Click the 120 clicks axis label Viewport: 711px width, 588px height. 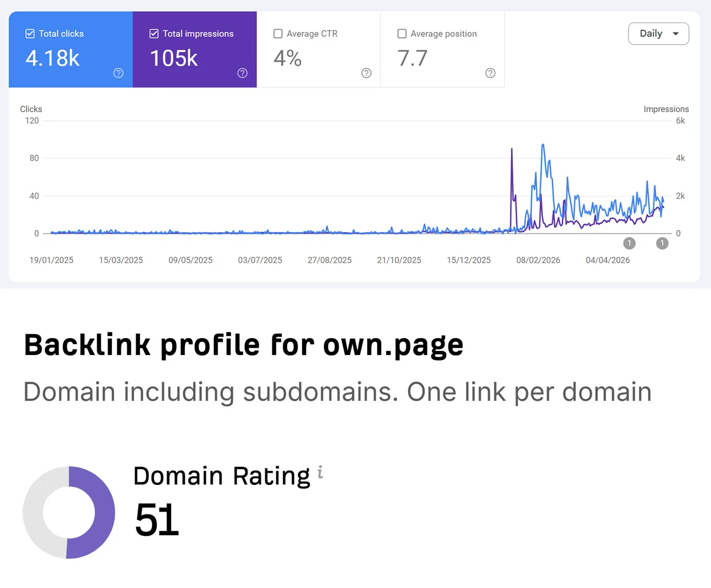pyautogui.click(x=32, y=121)
